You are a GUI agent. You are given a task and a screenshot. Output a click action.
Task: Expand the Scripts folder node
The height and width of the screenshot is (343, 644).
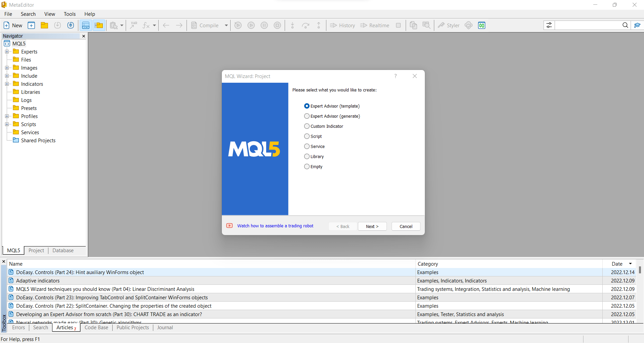[x=7, y=124]
